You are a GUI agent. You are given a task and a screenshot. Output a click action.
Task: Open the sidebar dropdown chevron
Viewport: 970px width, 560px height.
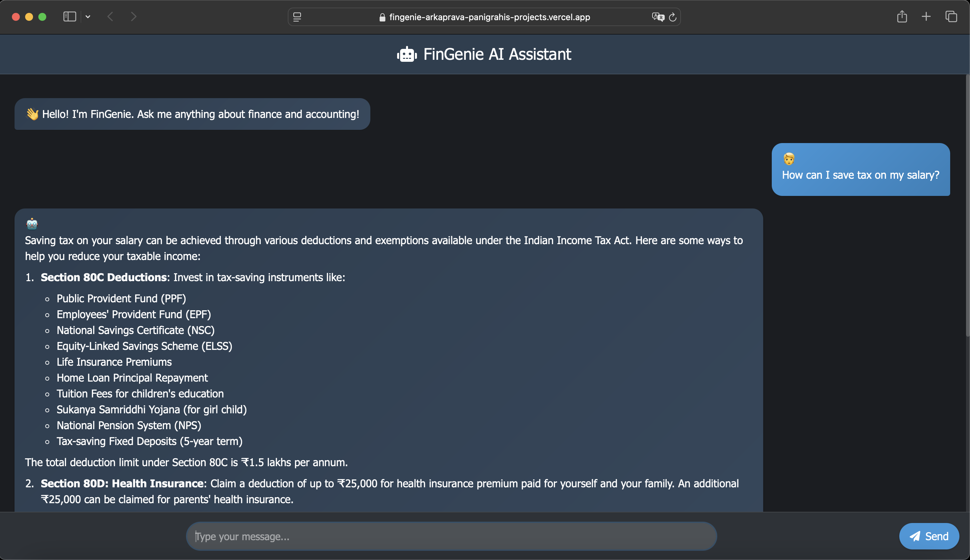pyautogui.click(x=88, y=17)
